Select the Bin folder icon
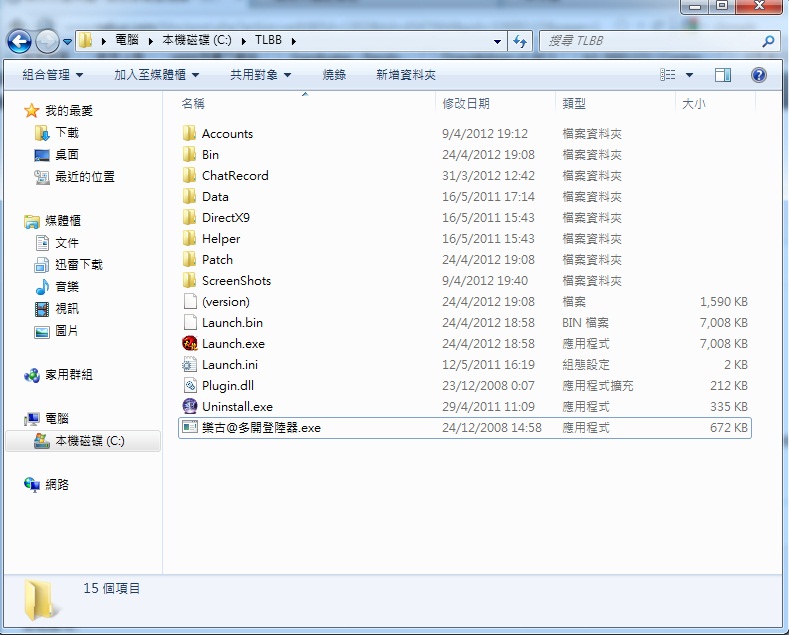 click(189, 154)
